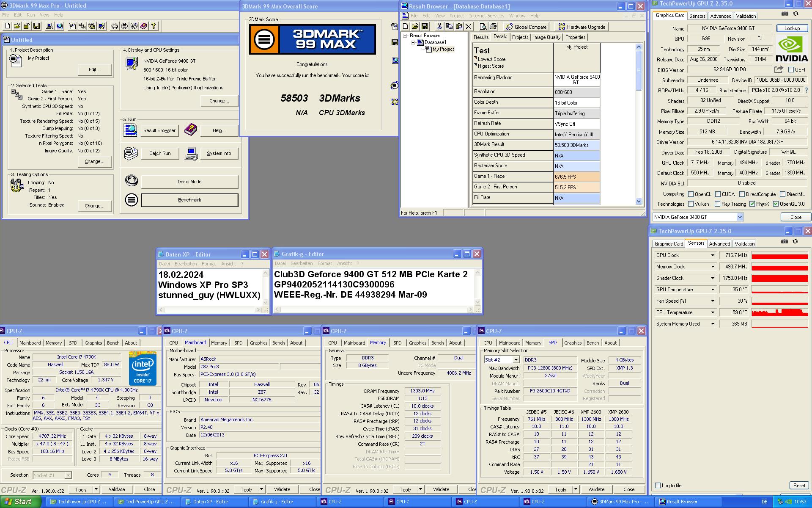Open Memory Clock sensor dropdown arrow
Viewport: 812px width, 508px height.
coord(713,267)
